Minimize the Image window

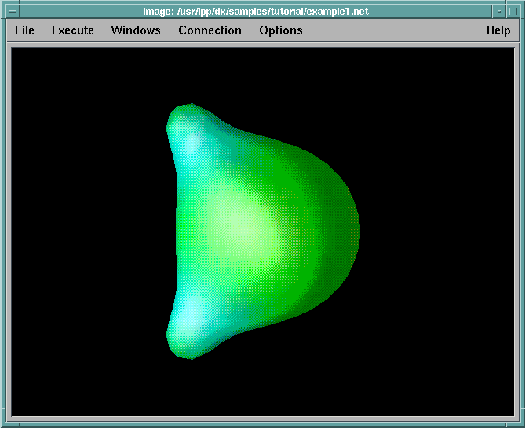pyautogui.click(x=499, y=11)
